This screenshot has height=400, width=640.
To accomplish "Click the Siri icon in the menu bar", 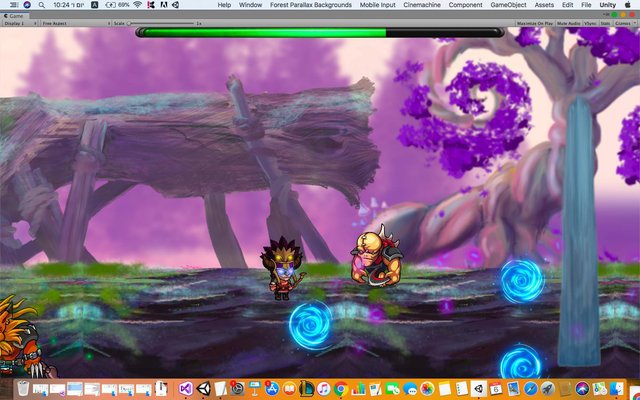I will pos(27,5).
